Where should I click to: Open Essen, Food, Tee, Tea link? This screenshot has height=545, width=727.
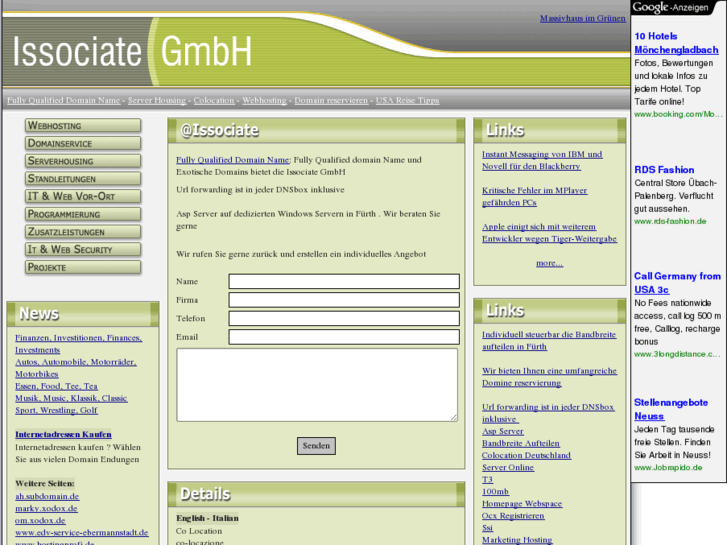56,386
